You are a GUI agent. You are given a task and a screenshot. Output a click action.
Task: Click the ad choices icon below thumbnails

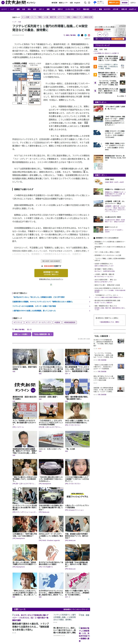tap(89, 599)
